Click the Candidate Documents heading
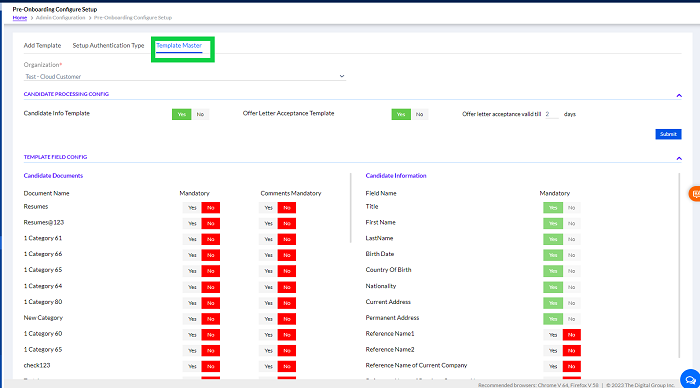Viewport: 700px width, 388px height. point(53,175)
